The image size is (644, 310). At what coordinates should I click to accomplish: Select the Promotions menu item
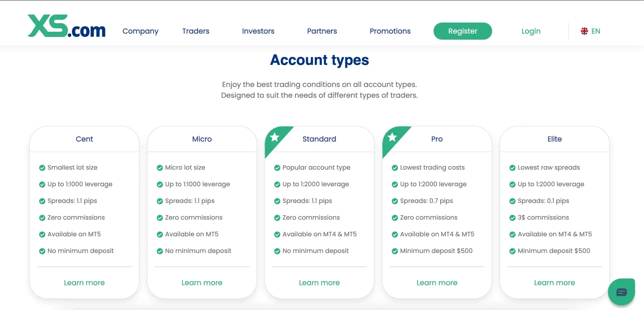tap(390, 31)
